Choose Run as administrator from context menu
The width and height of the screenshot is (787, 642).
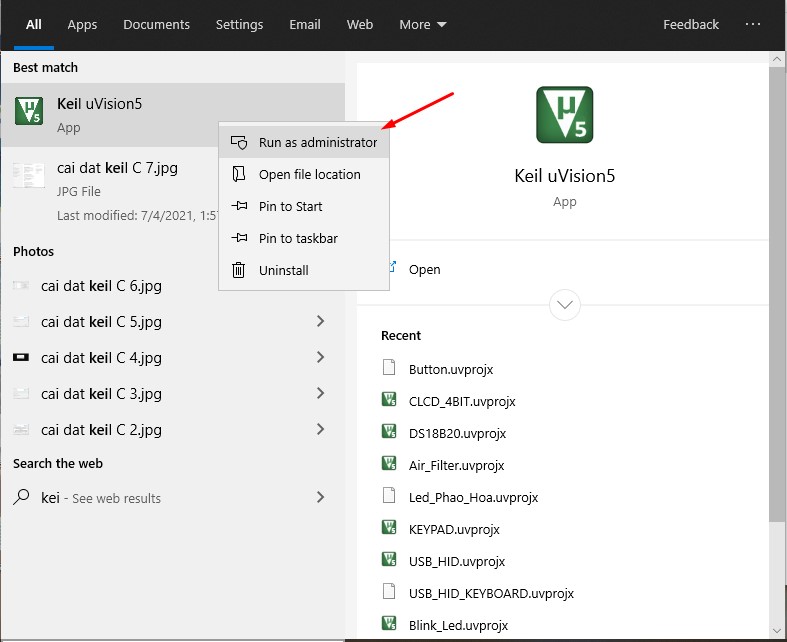[317, 142]
